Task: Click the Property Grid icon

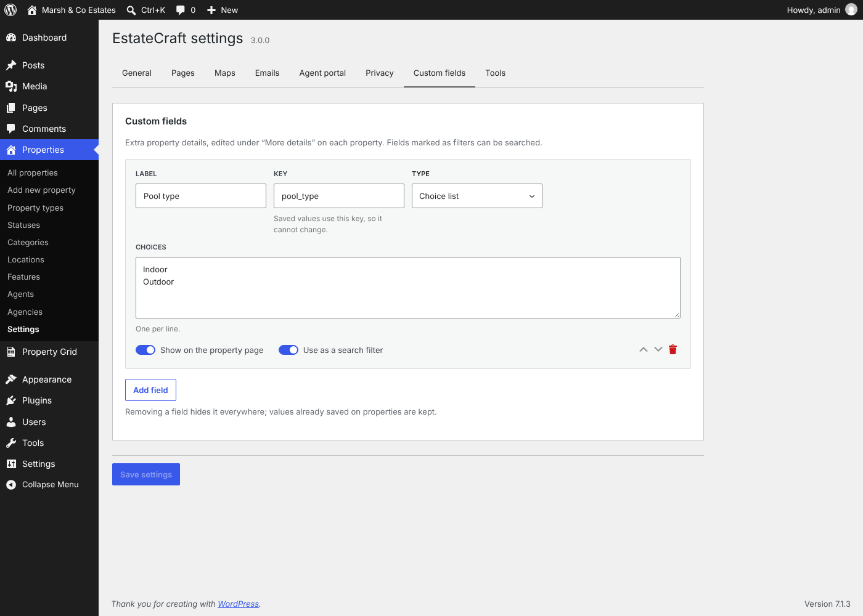Action: (11, 352)
